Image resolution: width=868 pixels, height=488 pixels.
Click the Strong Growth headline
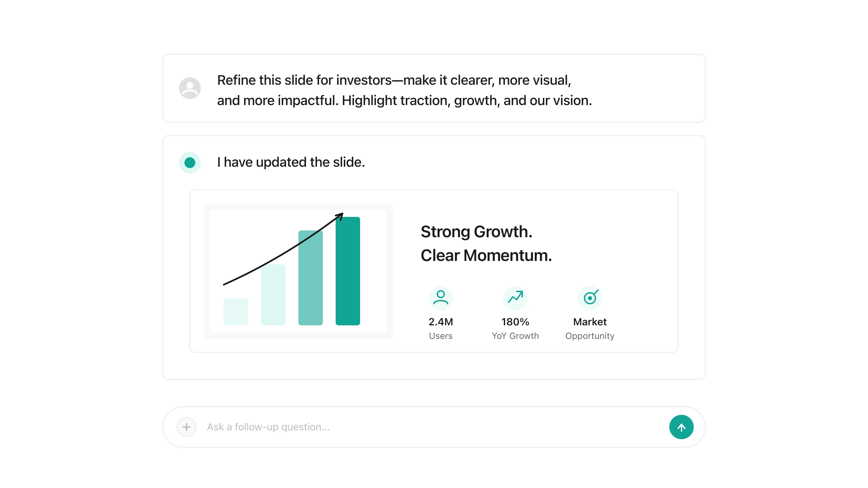click(x=476, y=232)
